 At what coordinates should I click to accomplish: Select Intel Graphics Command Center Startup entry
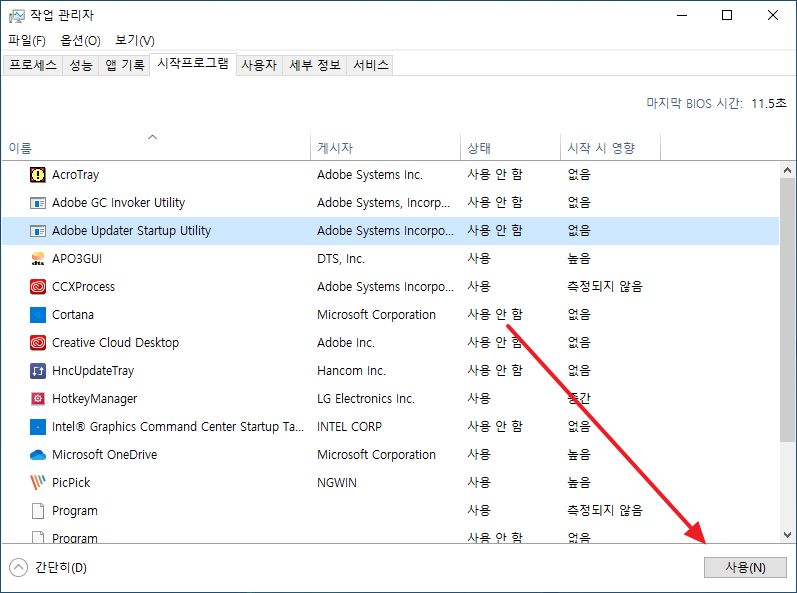(178, 427)
